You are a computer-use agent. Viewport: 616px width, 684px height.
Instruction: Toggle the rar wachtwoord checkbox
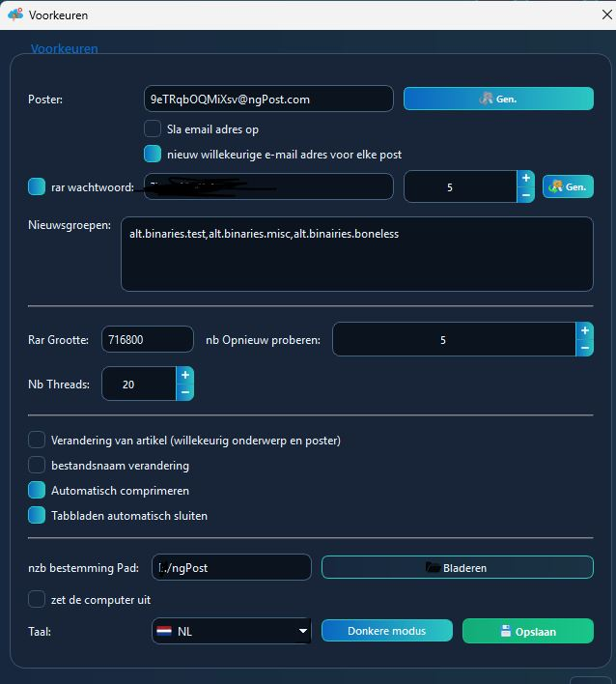pos(37,186)
